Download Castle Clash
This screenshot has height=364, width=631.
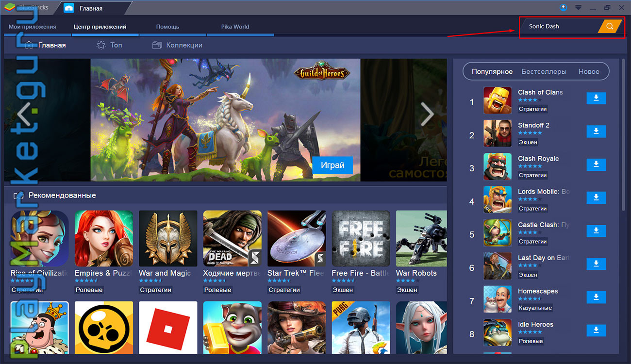tap(596, 231)
